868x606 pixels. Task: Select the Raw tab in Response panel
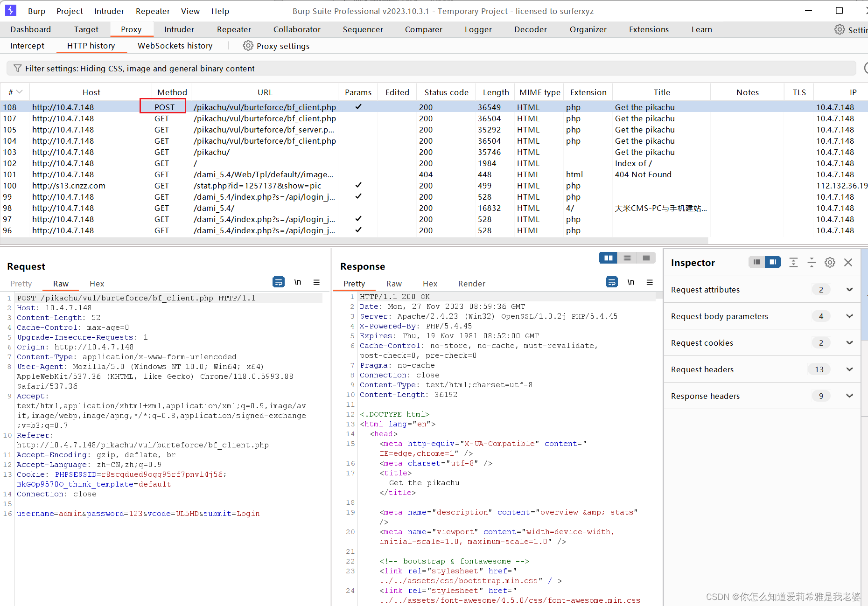394,284
